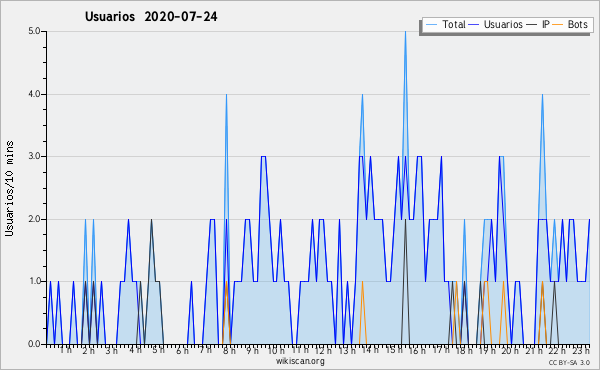Click the "14 h" x-axis label

(370, 350)
